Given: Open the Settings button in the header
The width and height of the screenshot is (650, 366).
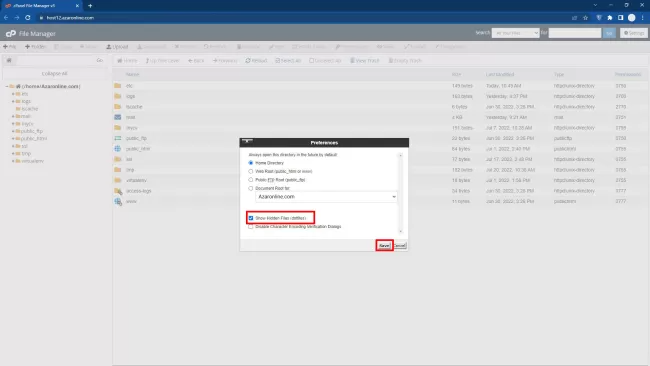Looking at the screenshot, I should coord(634,33).
